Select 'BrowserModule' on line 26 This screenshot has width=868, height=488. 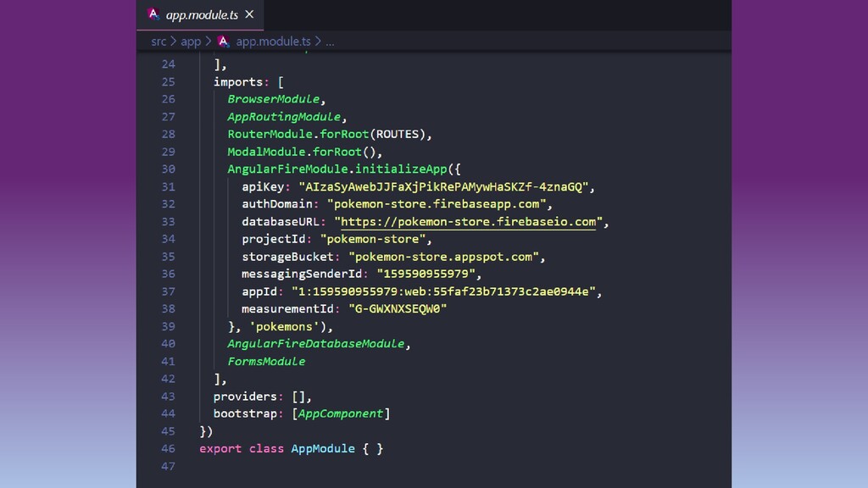point(274,99)
